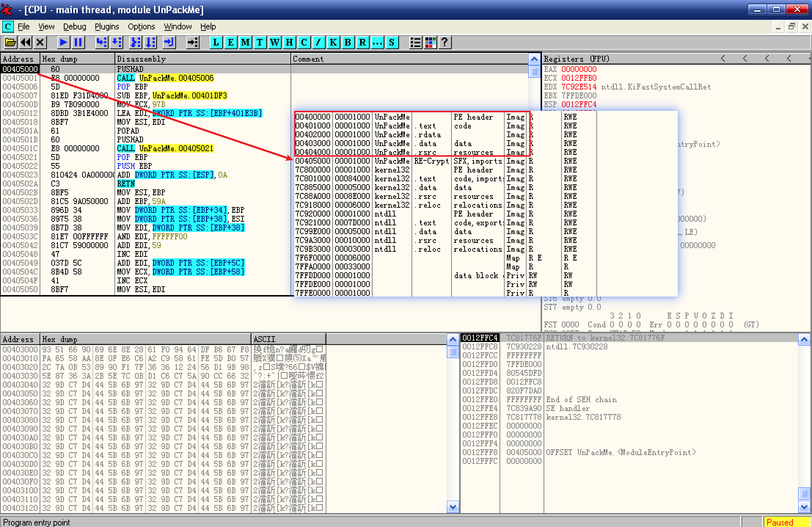Pause execution with the pause button
The height and width of the screenshot is (527, 812).
(78, 43)
